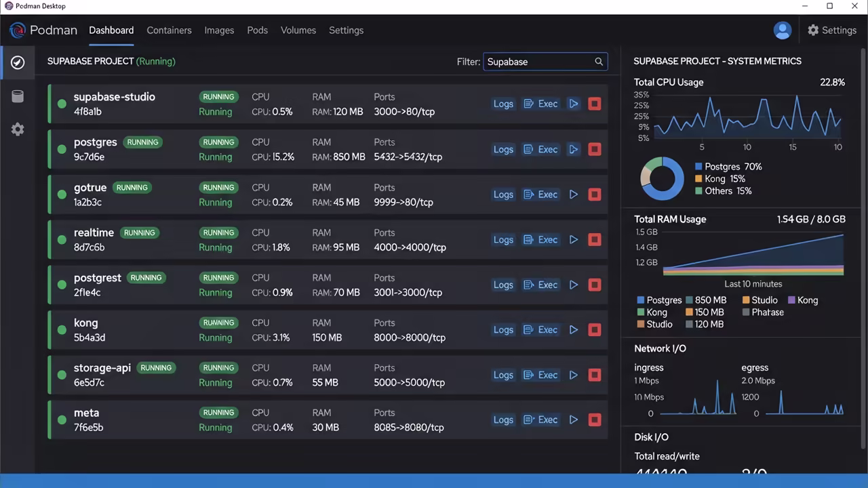Switch to the Containers tab
Viewport: 868px width, 488px height.
(x=169, y=30)
